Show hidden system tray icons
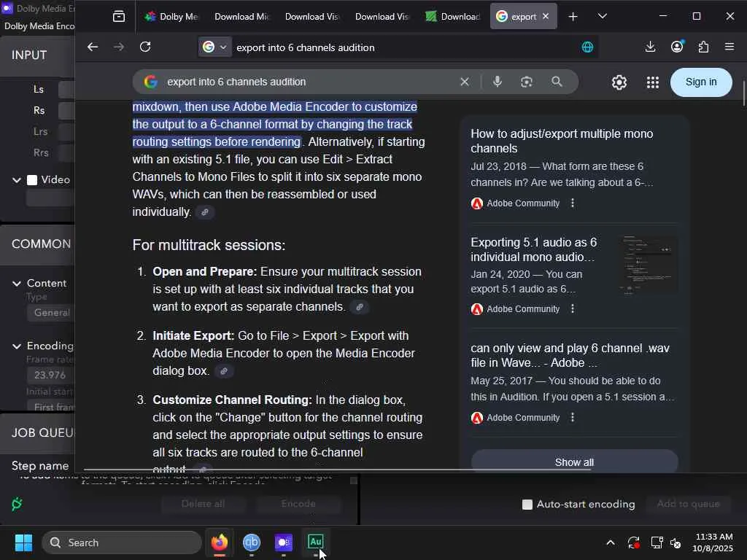This screenshot has height=560, width=747. [611, 542]
